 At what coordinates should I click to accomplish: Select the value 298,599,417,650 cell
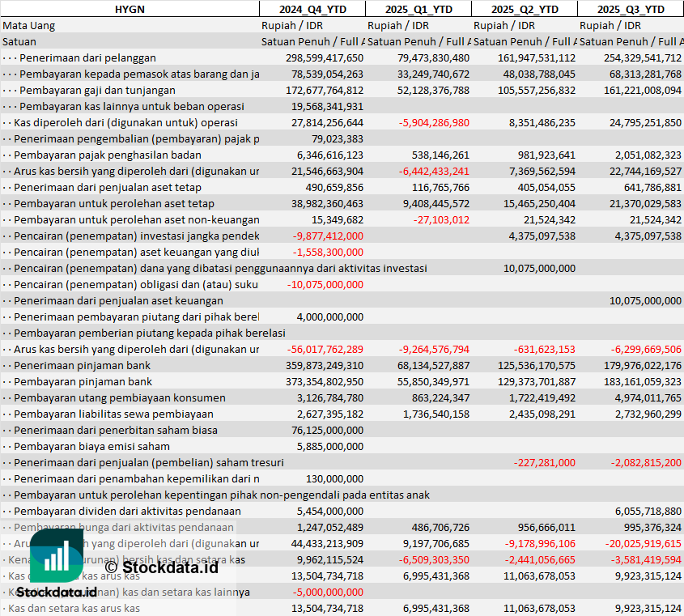(324, 57)
